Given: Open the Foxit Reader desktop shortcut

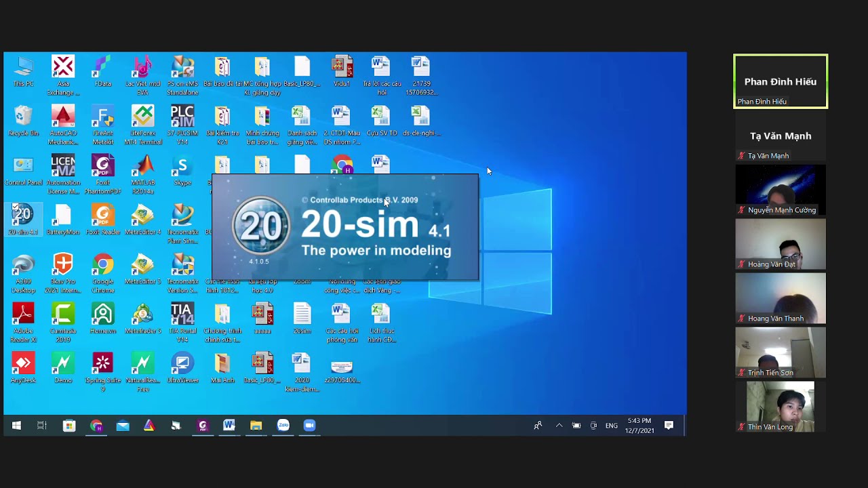Looking at the screenshot, I should [x=103, y=220].
